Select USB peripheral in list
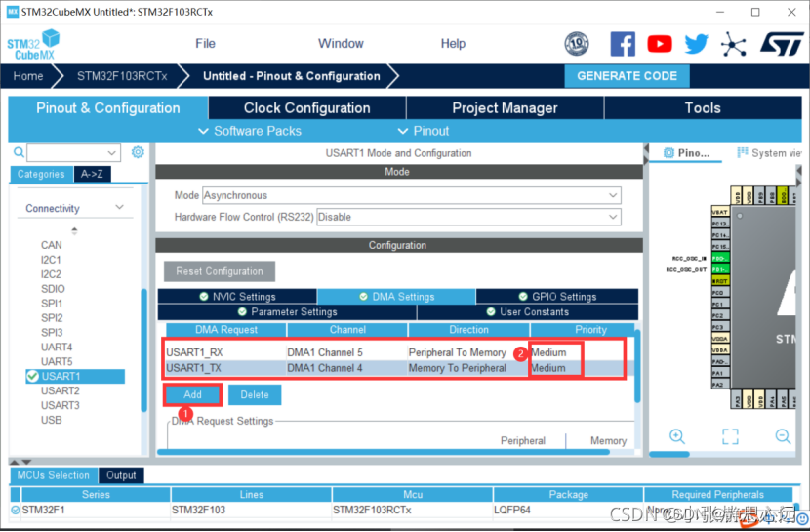This screenshot has height=532, width=810. 51,420
